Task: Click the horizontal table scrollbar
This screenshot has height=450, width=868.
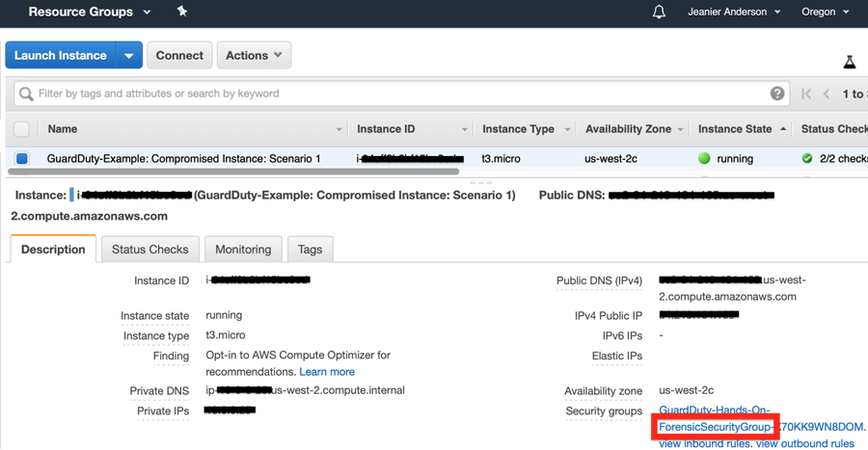Action: tap(233, 172)
